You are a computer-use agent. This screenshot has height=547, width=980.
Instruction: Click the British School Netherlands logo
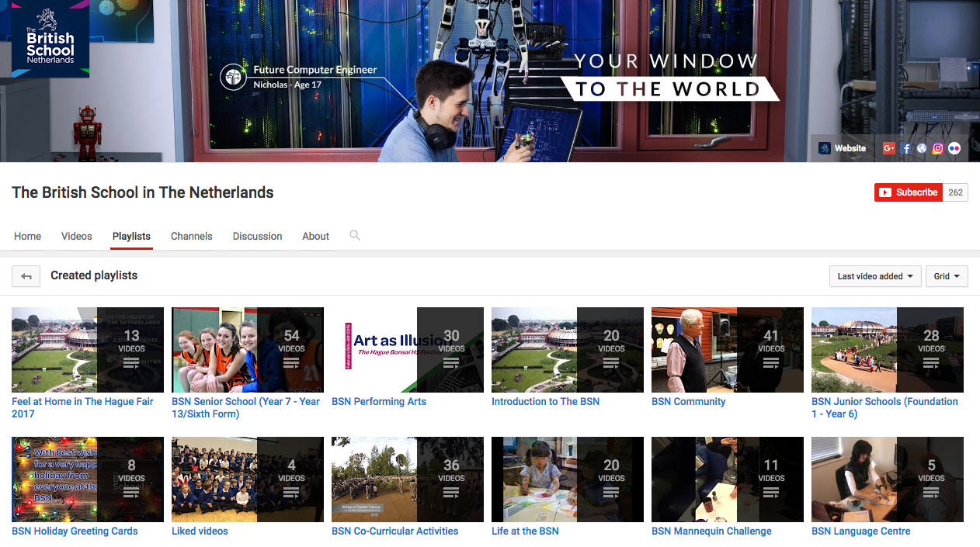pos(50,39)
